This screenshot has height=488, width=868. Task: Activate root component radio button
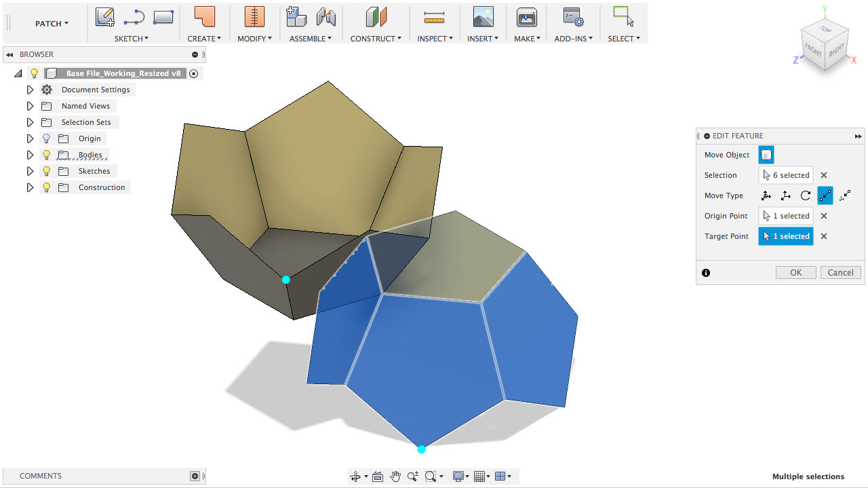click(x=194, y=73)
